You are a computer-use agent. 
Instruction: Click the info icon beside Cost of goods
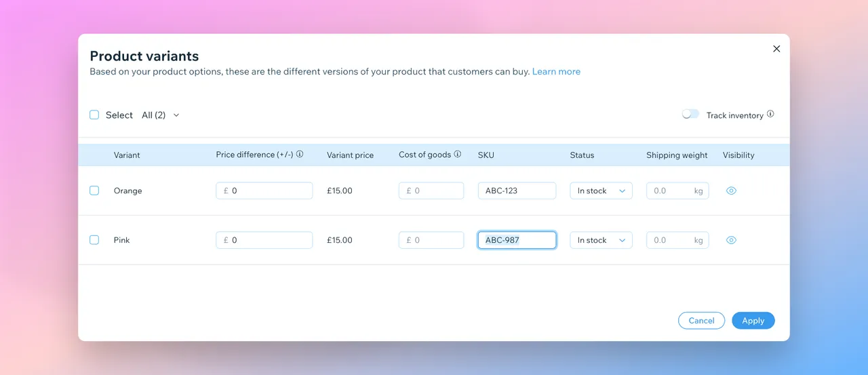[x=458, y=154]
